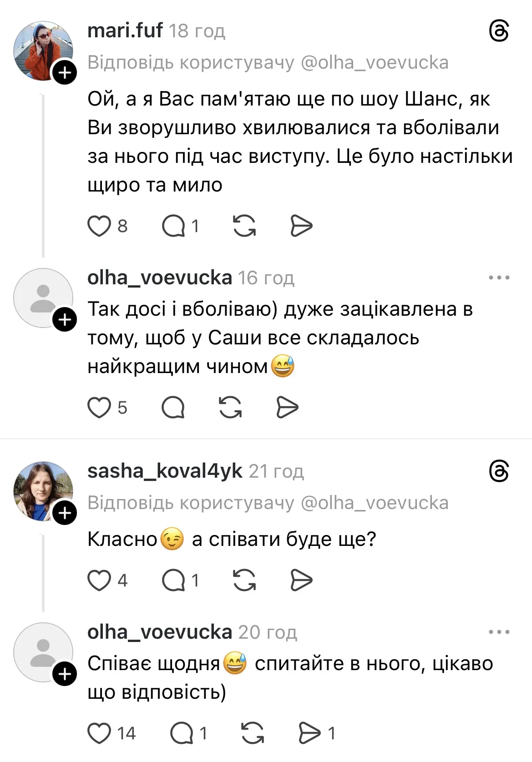Open more options for olha_voevucka's 20 год reply
This screenshot has width=532, height=762.
coord(499,632)
